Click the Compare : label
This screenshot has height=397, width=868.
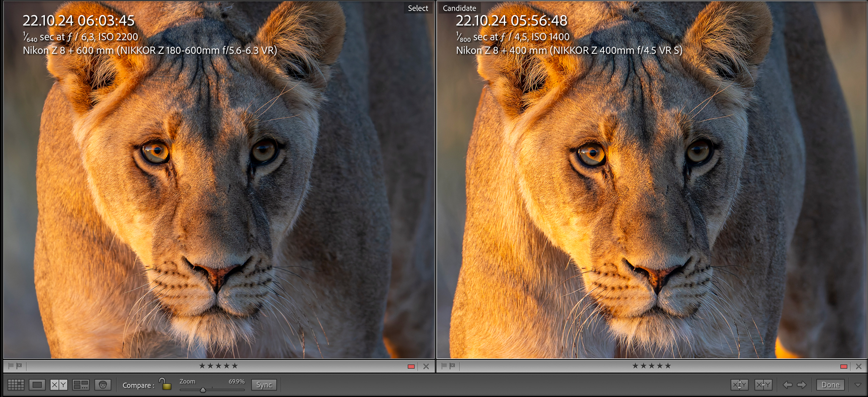(x=138, y=385)
